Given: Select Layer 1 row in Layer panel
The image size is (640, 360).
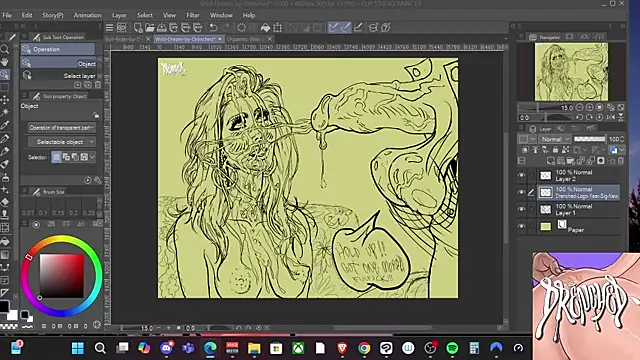Looking at the screenshot, I should [578, 209].
